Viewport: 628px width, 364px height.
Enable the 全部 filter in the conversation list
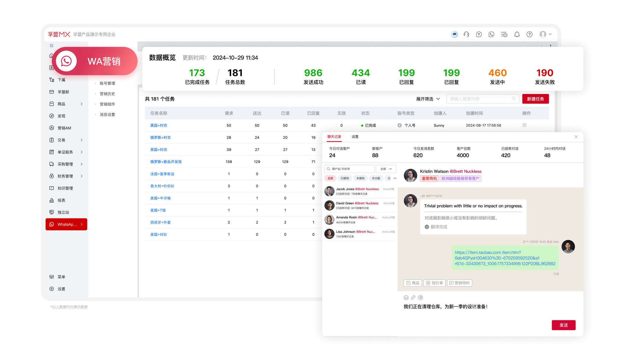pyautogui.click(x=330, y=178)
